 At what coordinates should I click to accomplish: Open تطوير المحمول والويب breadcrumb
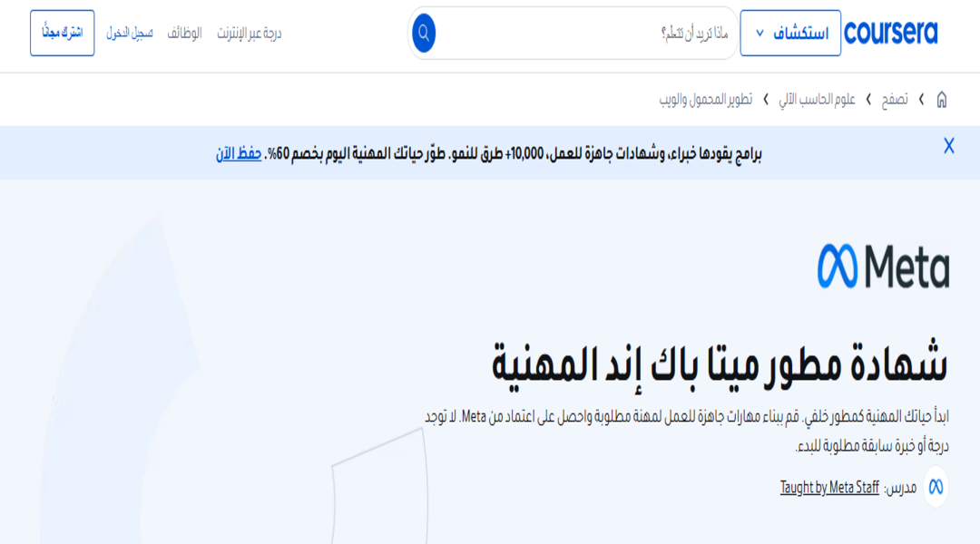(x=706, y=100)
